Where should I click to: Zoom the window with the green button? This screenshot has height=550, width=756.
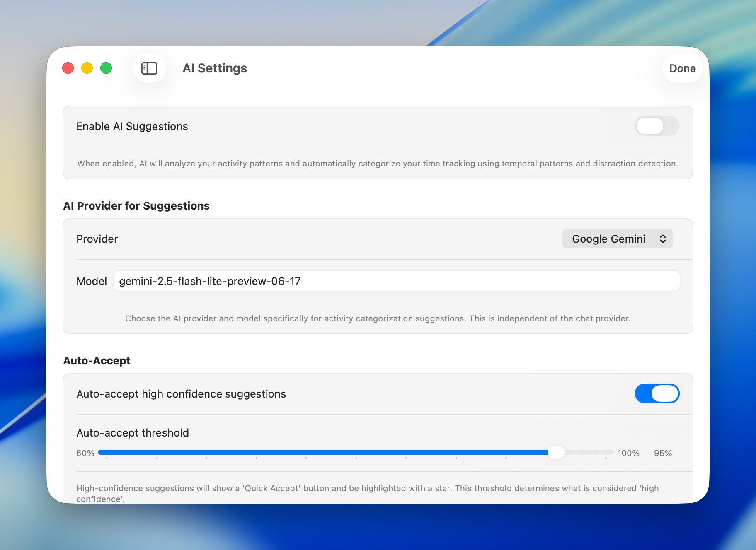pos(106,68)
